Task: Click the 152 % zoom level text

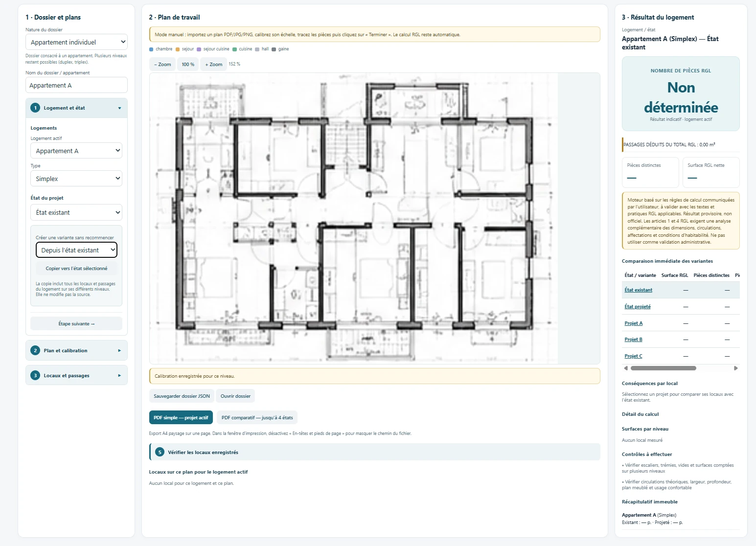Action: coord(234,64)
